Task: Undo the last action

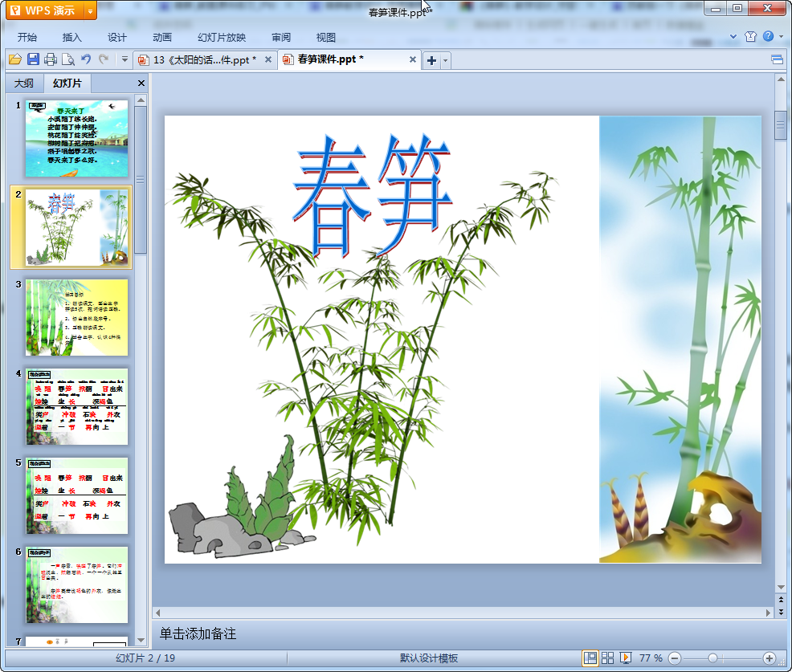Action: click(86, 59)
